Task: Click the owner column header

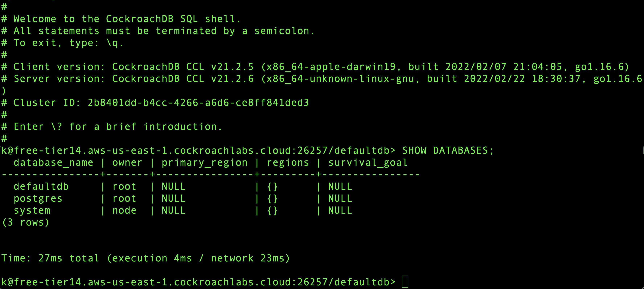Action: pyautogui.click(x=127, y=163)
